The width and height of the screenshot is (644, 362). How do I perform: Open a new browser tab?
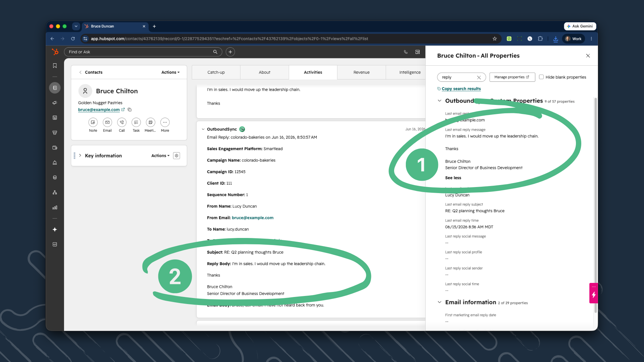point(154,26)
